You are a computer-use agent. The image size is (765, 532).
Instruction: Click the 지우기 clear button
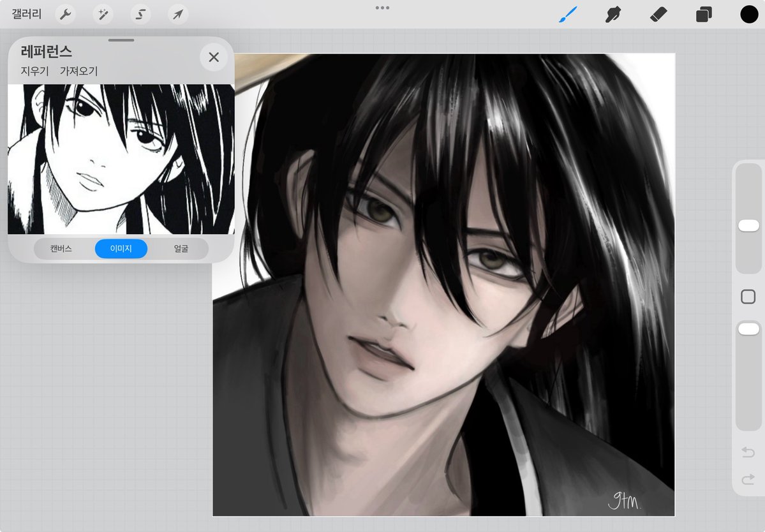[x=34, y=71]
